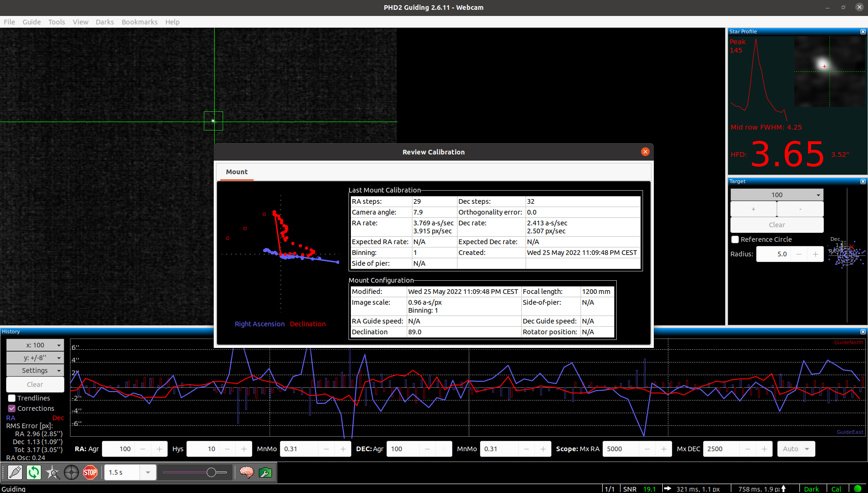Open the Advanced Settings brain icon

pos(247,472)
